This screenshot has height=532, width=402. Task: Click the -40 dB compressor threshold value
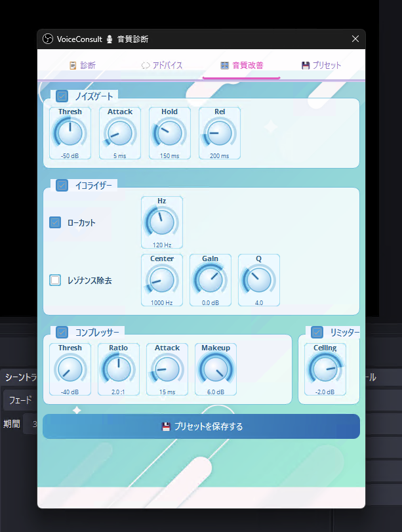tap(70, 392)
